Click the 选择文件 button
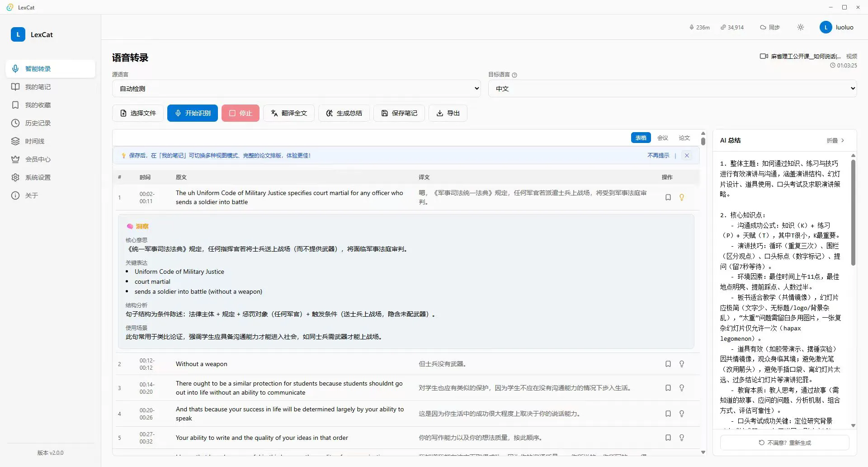 pyautogui.click(x=138, y=113)
